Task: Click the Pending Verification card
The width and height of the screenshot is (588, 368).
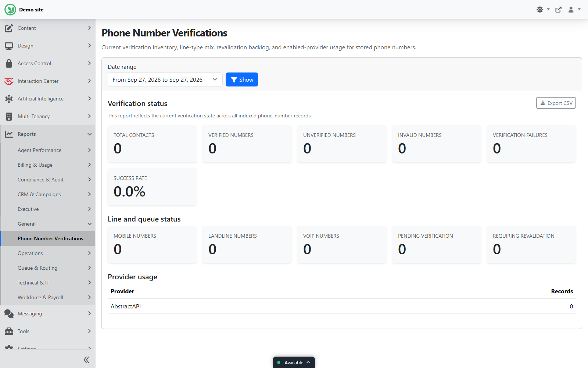Action: pyautogui.click(x=437, y=245)
